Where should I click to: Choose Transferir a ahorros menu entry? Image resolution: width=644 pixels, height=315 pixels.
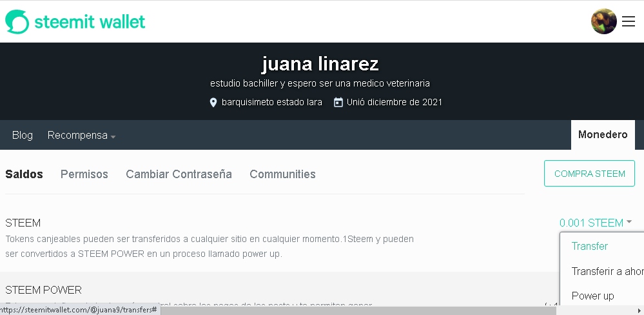pos(607,271)
